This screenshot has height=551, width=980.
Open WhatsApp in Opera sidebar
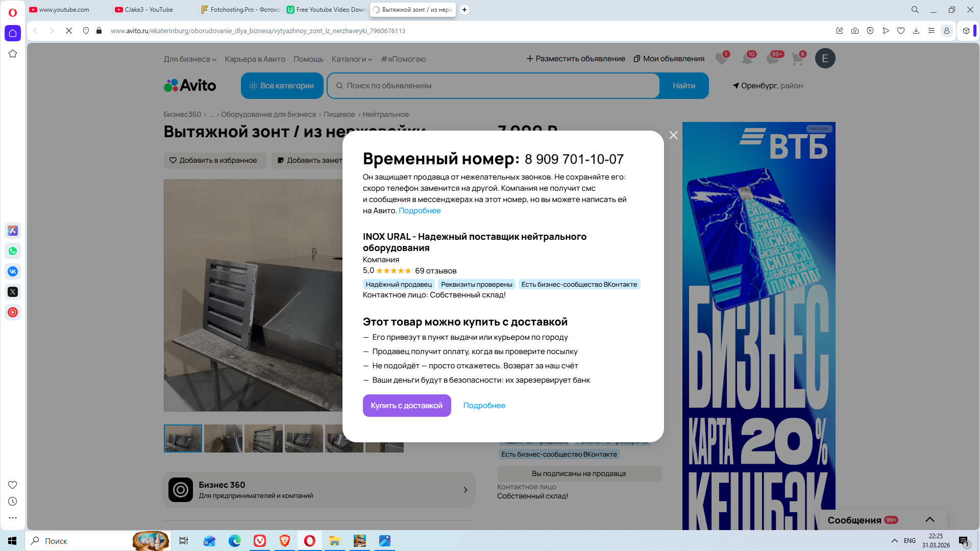click(x=13, y=251)
